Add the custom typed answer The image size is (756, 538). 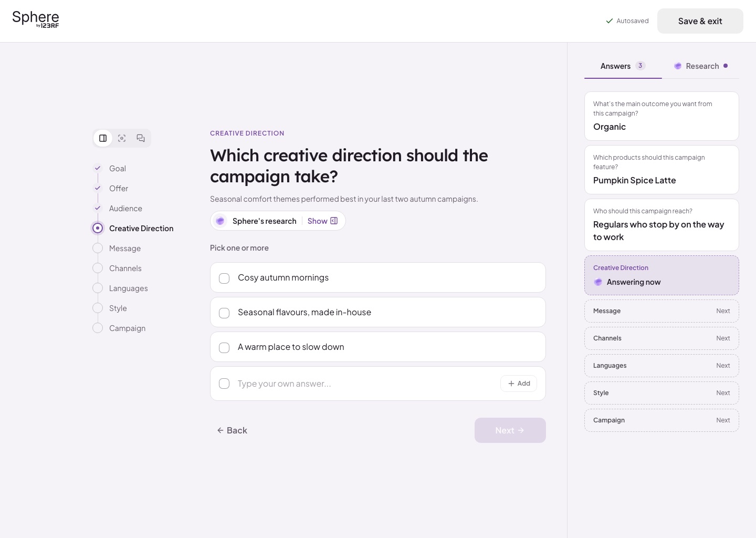[x=519, y=384]
